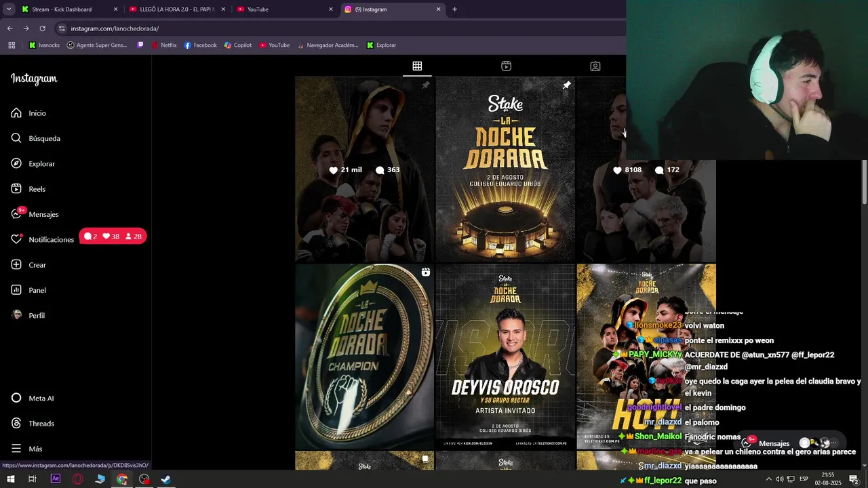This screenshot has width=868, height=488.
Task: Open Meta AI in the sidebar
Action: tap(32, 399)
